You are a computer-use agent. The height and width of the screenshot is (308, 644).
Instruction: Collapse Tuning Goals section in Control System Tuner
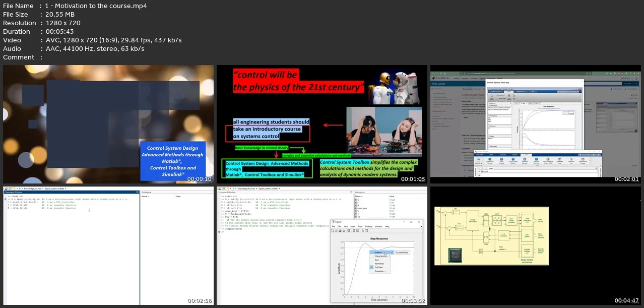489,116
